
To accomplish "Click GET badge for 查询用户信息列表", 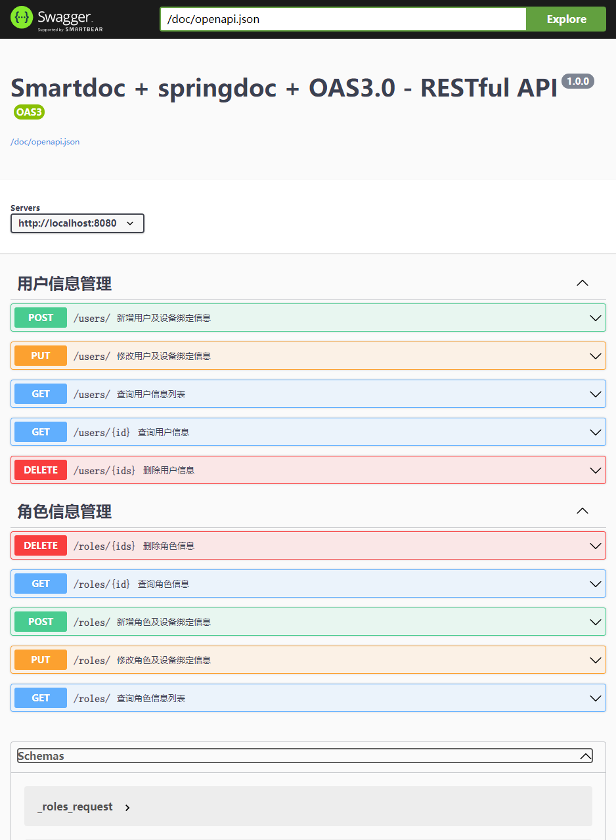I will [x=41, y=394].
